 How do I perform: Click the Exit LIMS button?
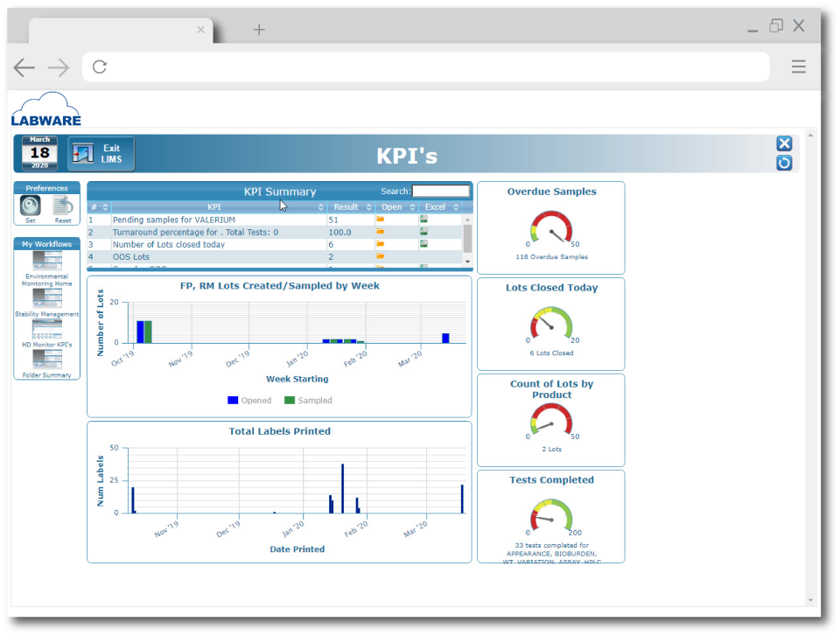(101, 154)
